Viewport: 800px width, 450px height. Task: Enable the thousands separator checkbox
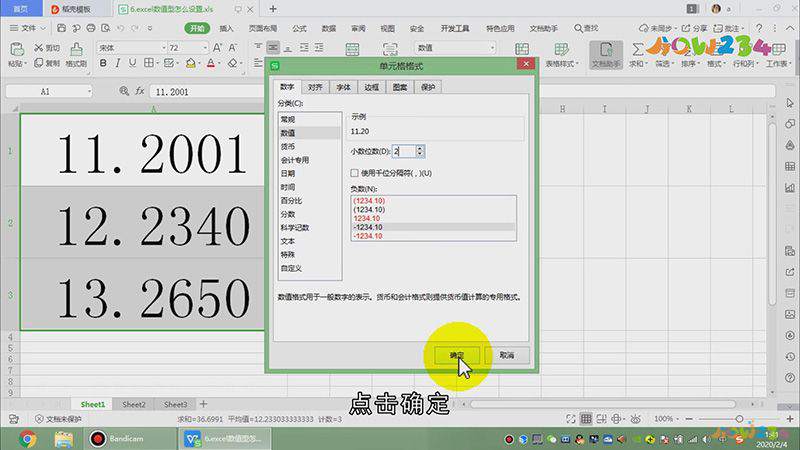tap(354, 173)
